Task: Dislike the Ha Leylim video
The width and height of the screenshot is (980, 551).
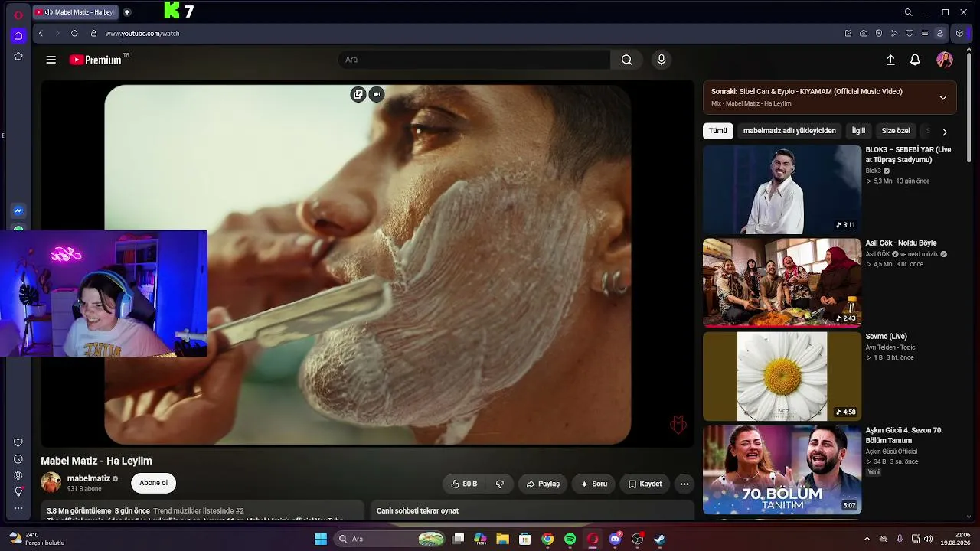Action: 500,484
